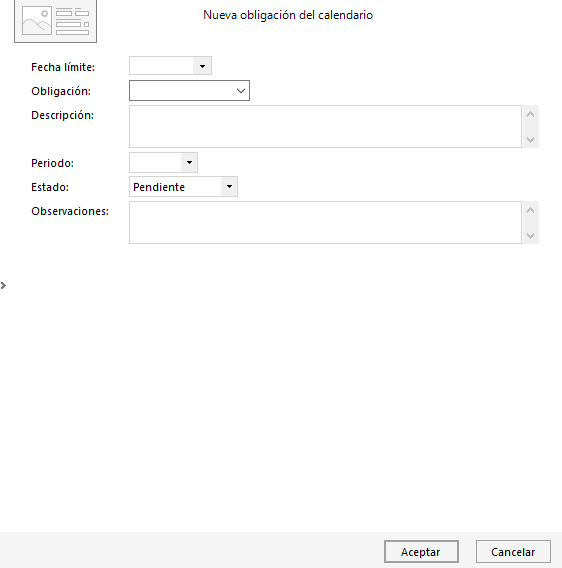Click inside the Periodo field
562x568 pixels.
pyautogui.click(x=155, y=162)
